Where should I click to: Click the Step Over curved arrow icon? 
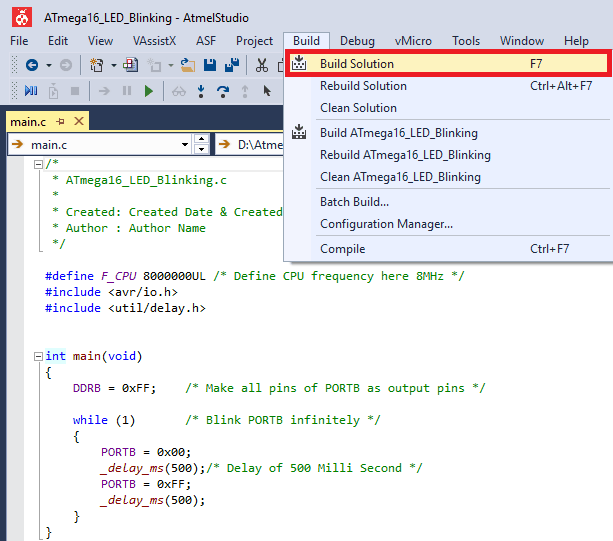coord(223,91)
